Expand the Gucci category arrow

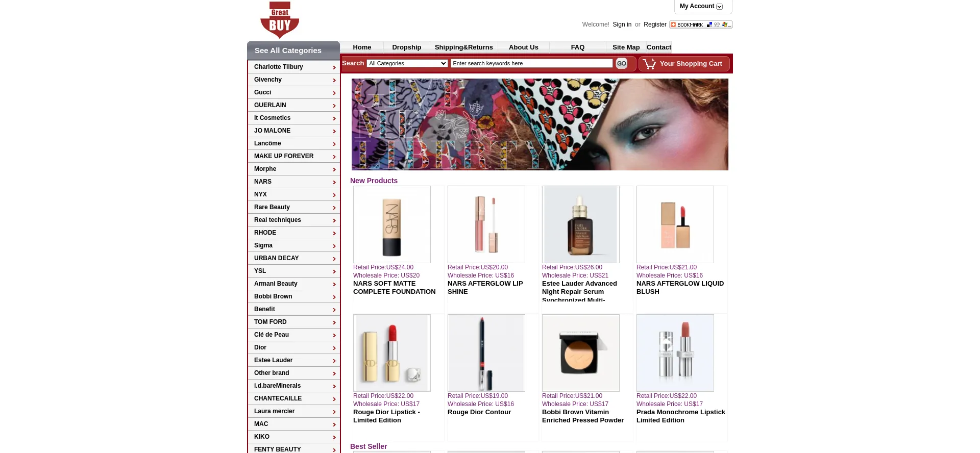(334, 93)
